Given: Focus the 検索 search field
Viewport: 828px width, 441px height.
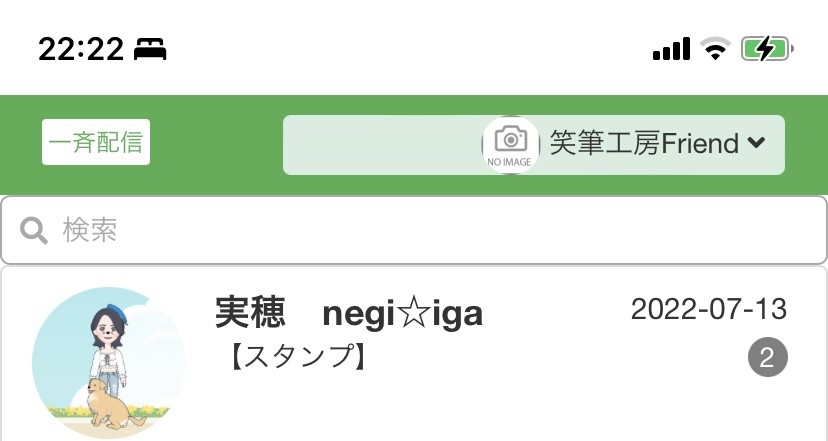Looking at the screenshot, I should coord(414,230).
